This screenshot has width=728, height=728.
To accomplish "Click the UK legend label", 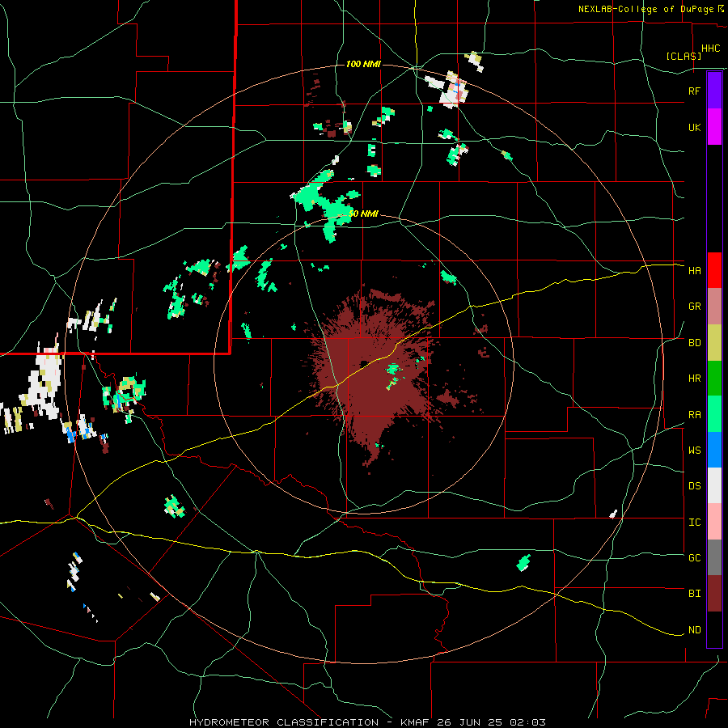I will coord(694,127).
